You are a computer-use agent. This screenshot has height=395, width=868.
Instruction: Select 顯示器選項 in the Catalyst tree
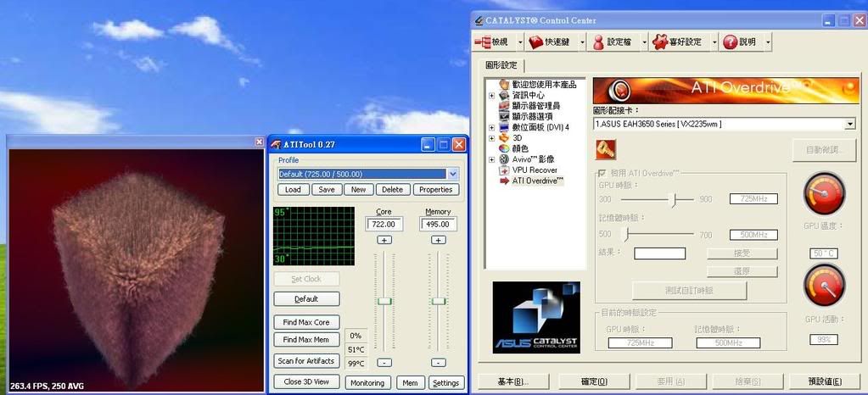(532, 117)
